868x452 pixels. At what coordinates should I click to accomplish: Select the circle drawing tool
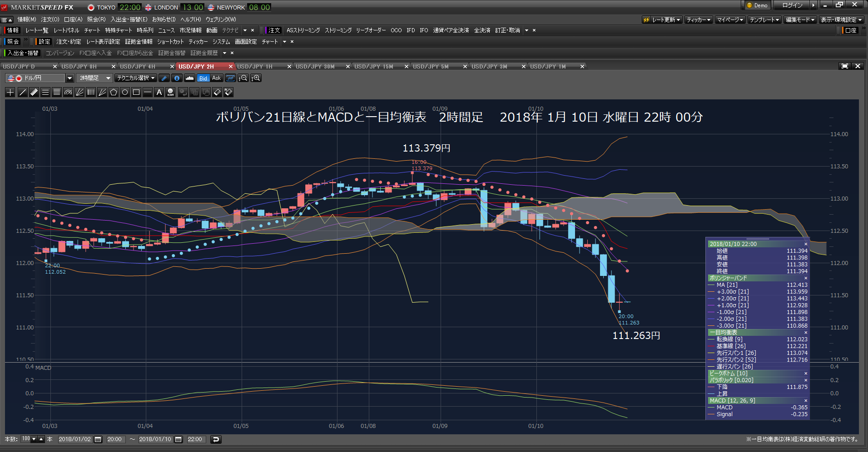[x=125, y=92]
